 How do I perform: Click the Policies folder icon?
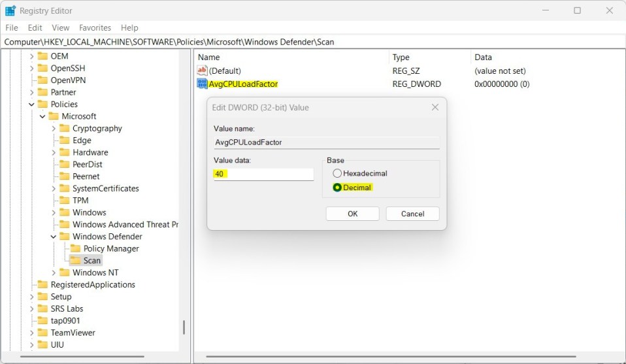tap(42, 104)
